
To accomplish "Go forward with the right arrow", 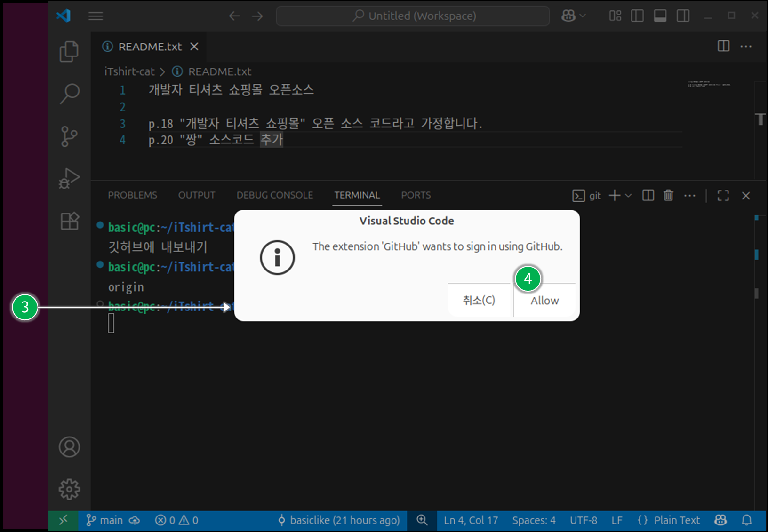I will pos(257,16).
